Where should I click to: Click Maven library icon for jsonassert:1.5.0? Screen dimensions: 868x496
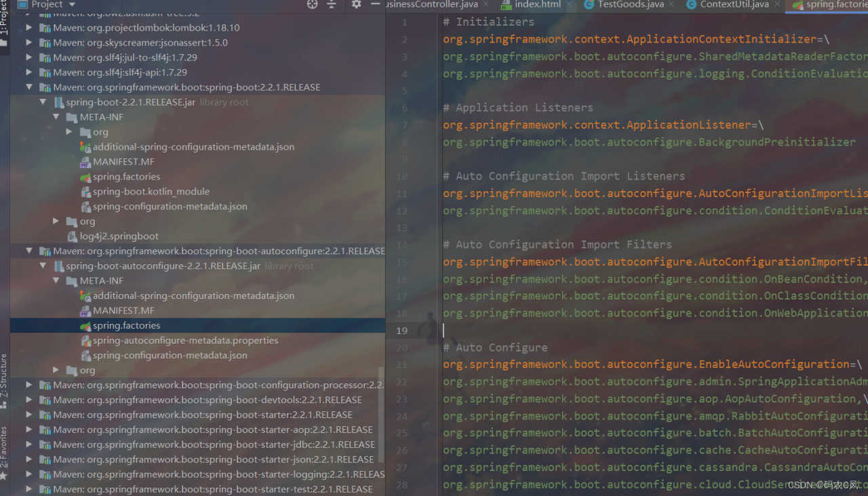point(45,43)
